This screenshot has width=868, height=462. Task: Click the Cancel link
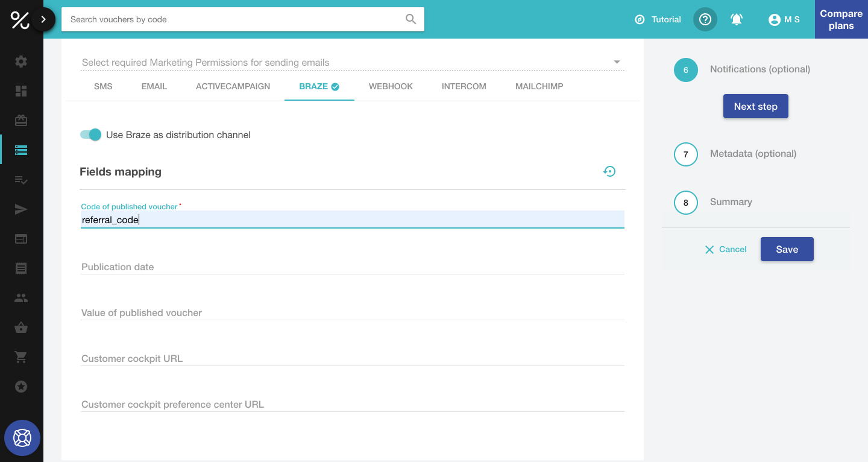726,249
